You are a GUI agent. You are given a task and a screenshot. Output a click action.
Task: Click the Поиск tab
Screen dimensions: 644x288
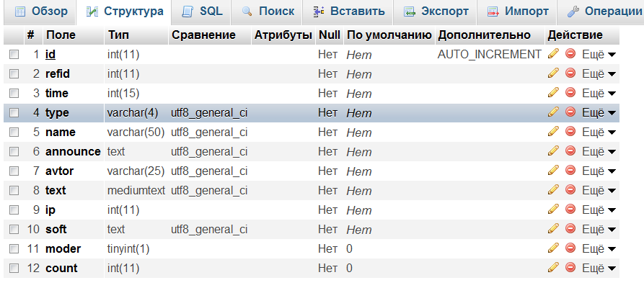click(x=268, y=12)
